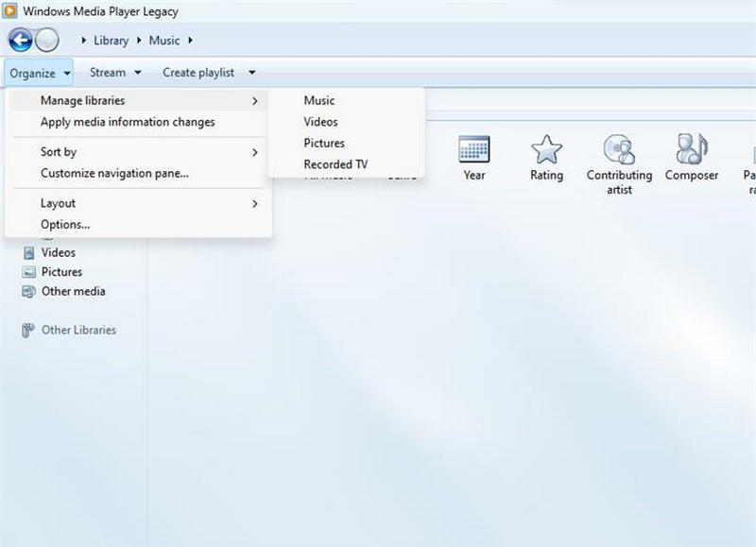Expand the Sort by submenu arrow
Viewport: 756px width, 547px height.
255,152
